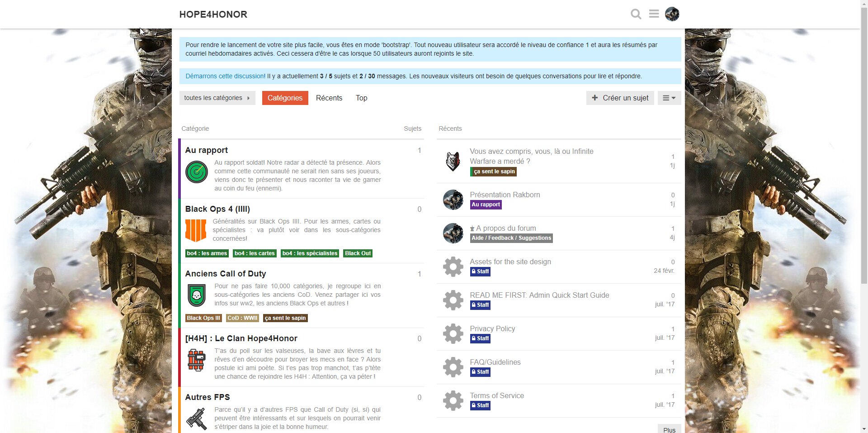Open pinned topic 'A propos du forum'
Viewport: 868px width, 433px height.
tap(506, 228)
